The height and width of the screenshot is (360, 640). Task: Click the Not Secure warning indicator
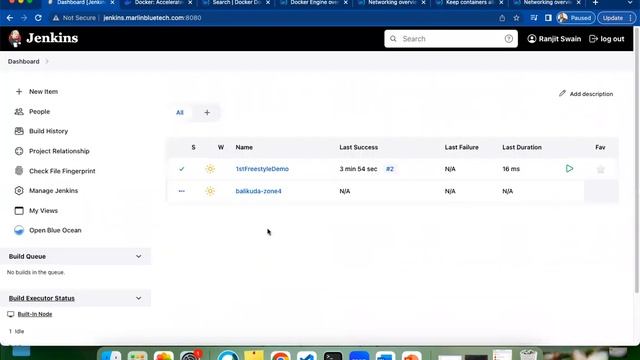(74, 18)
